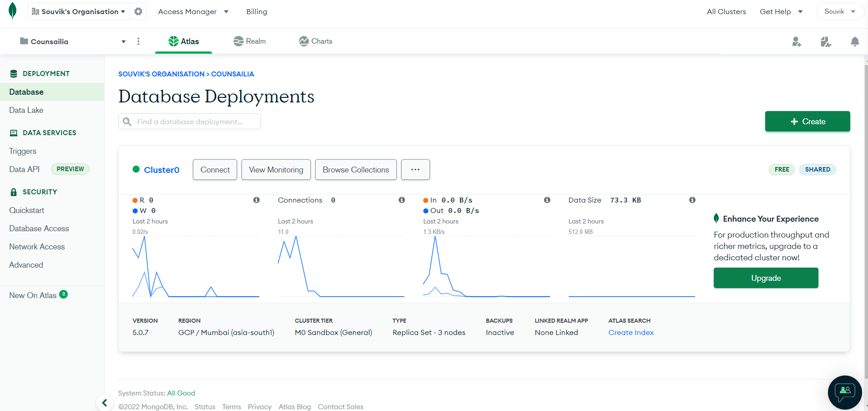This screenshot has height=411, width=868.
Task: Switch to the Realm tab
Action: click(x=249, y=41)
